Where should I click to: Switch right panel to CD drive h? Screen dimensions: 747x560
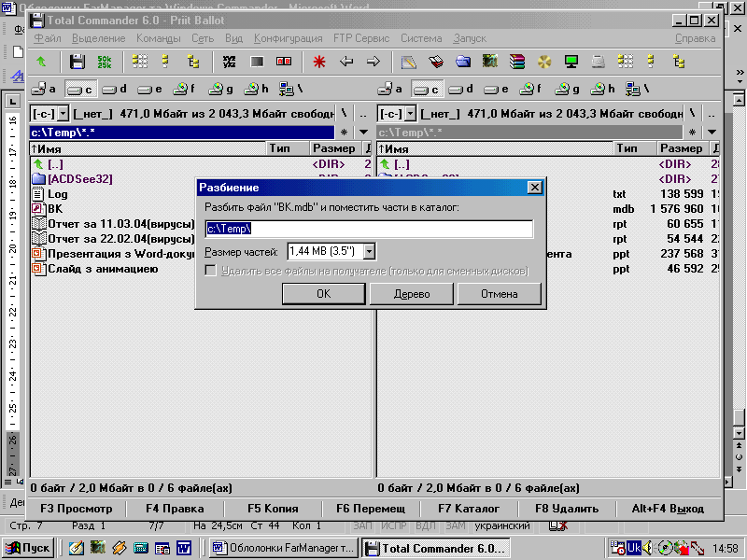point(602,89)
